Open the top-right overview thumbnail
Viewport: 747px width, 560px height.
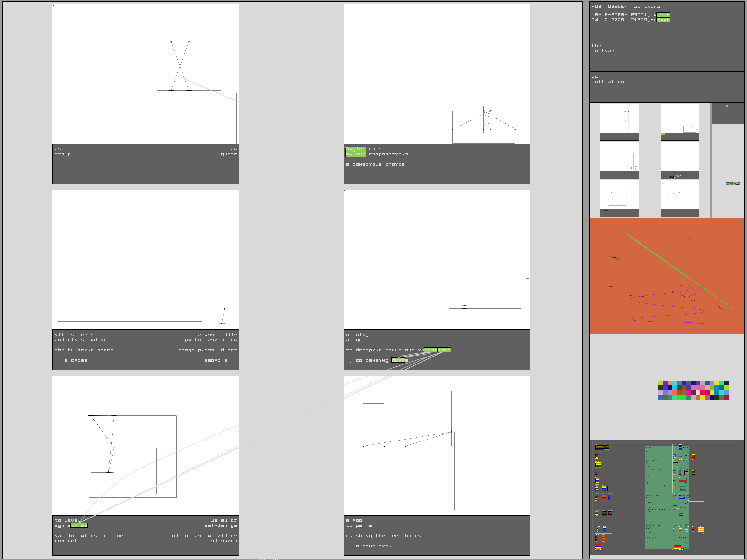pos(680,122)
